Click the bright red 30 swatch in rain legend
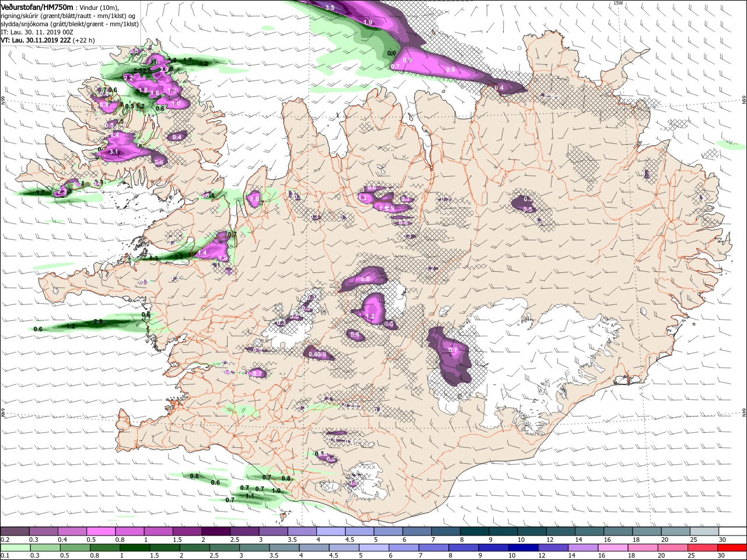747x560 pixels. click(x=732, y=548)
